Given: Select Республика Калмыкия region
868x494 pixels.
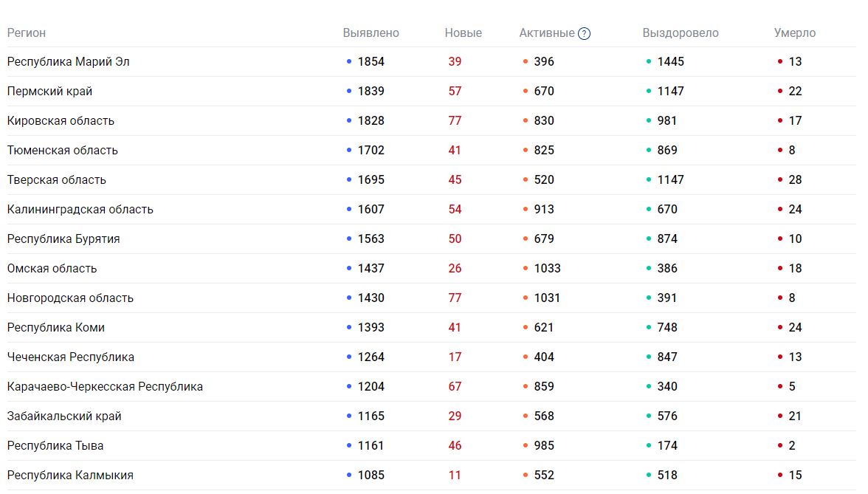Looking at the screenshot, I should coord(71,476).
